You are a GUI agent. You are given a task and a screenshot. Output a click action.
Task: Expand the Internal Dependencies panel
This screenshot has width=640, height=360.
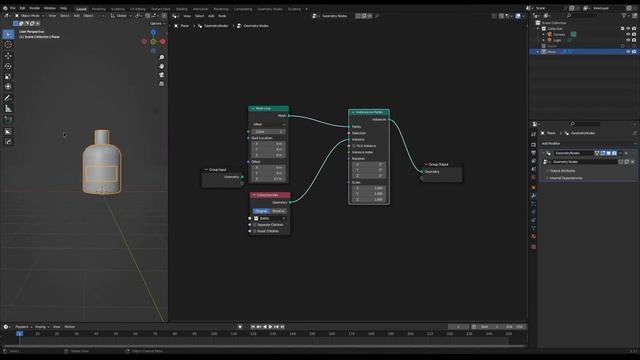(566, 178)
